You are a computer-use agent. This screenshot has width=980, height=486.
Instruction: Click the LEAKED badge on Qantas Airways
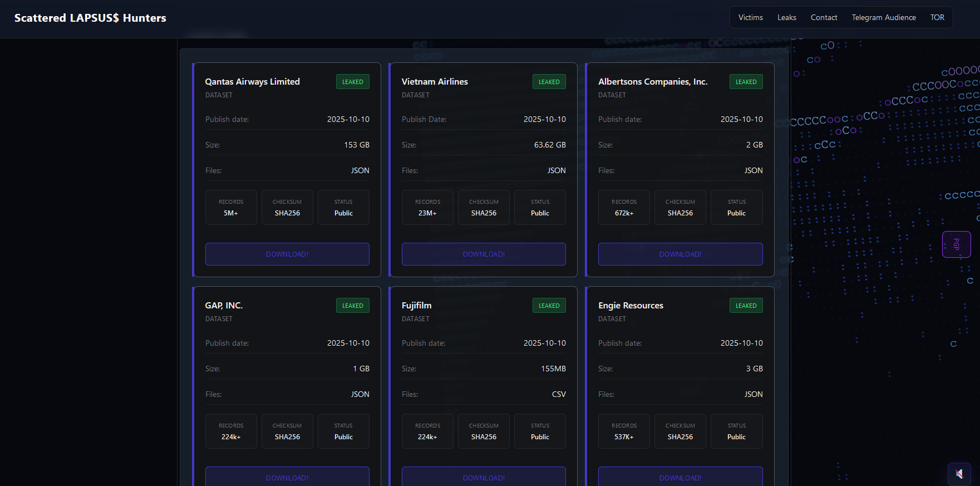click(x=352, y=82)
